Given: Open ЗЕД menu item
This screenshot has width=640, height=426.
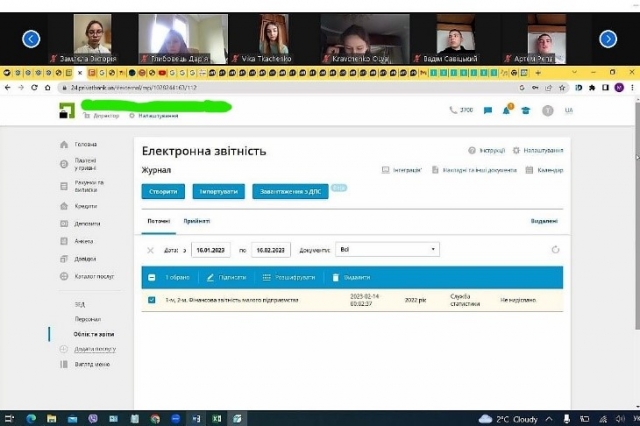Looking at the screenshot, I should [80, 304].
